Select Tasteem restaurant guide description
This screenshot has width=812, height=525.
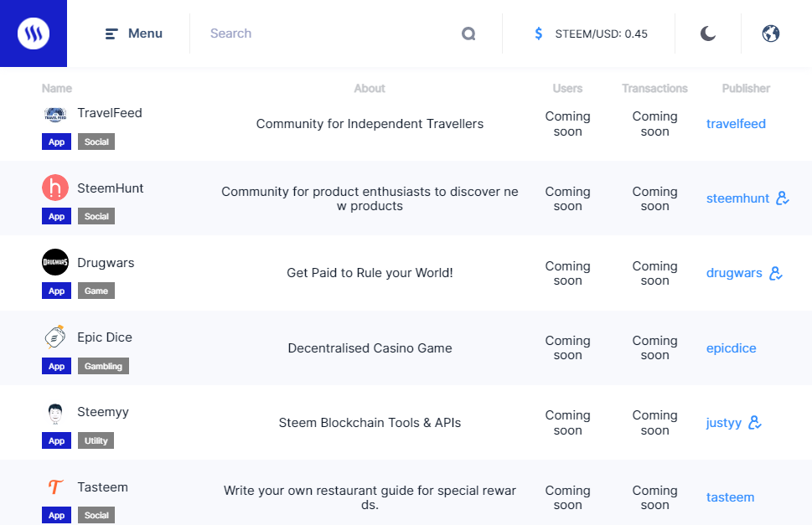[370, 497]
